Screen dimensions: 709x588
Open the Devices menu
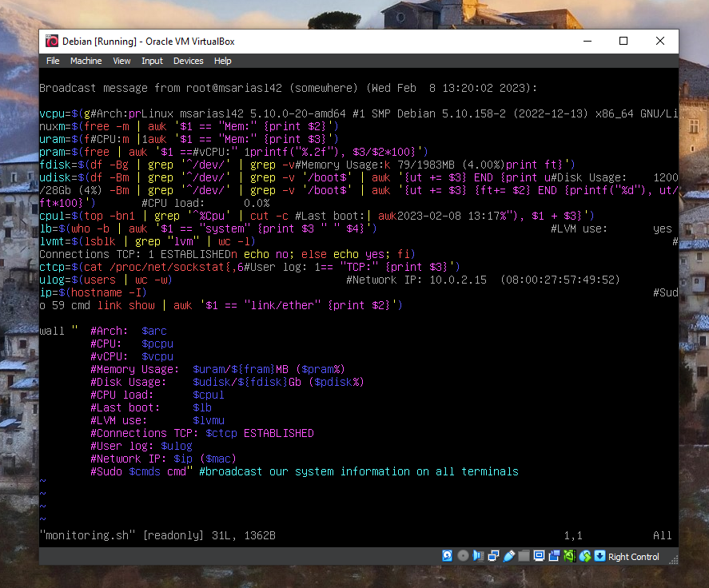189,61
